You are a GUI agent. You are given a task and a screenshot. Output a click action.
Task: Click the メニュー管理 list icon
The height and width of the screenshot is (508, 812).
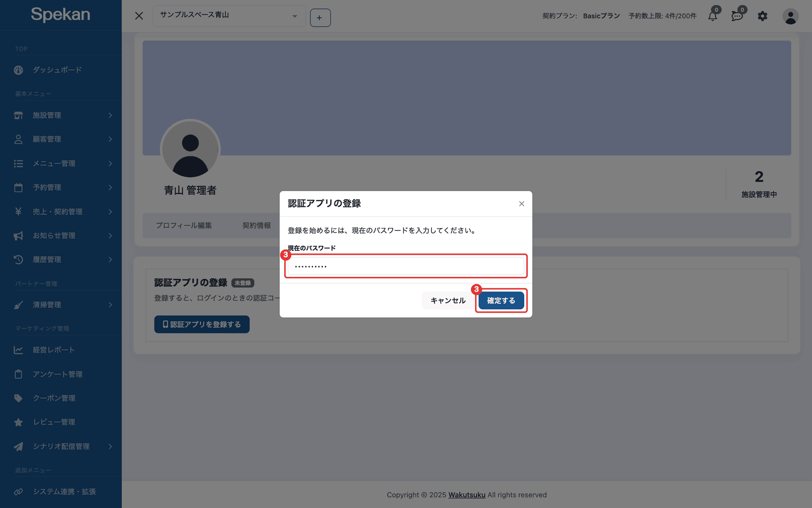[x=18, y=164]
